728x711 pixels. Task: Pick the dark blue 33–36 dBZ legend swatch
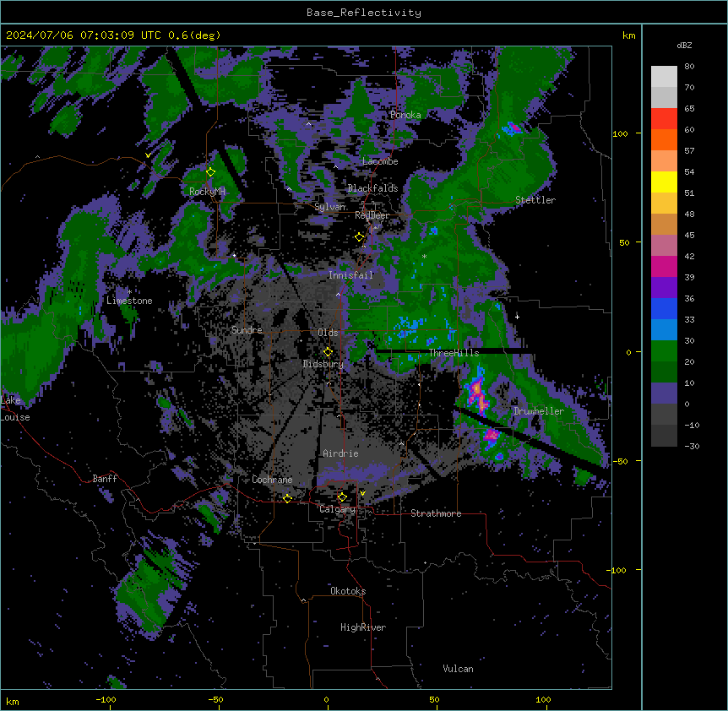coord(664,308)
